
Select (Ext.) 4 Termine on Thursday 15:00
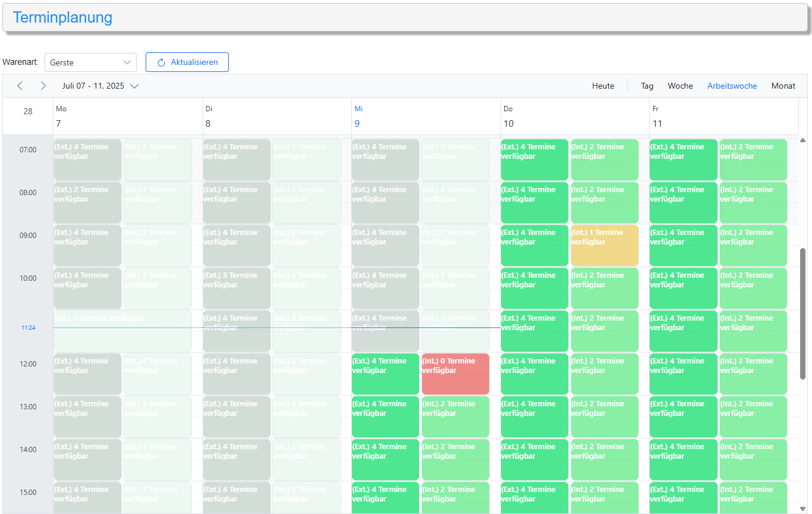(x=534, y=497)
